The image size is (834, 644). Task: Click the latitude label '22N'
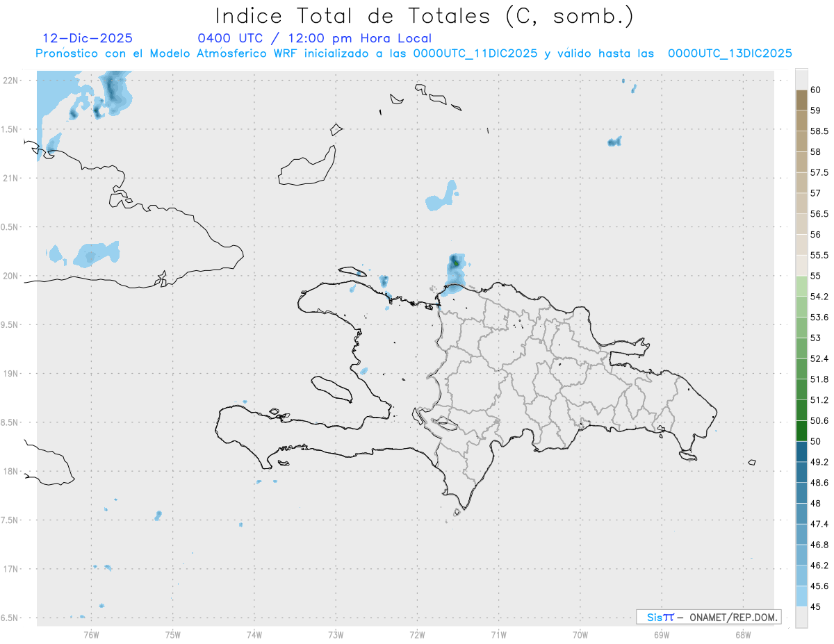(x=10, y=81)
